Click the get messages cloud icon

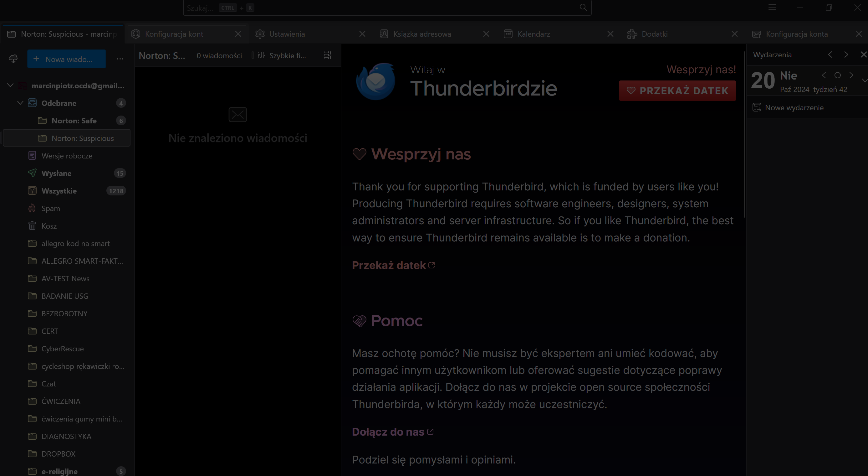pos(13,59)
